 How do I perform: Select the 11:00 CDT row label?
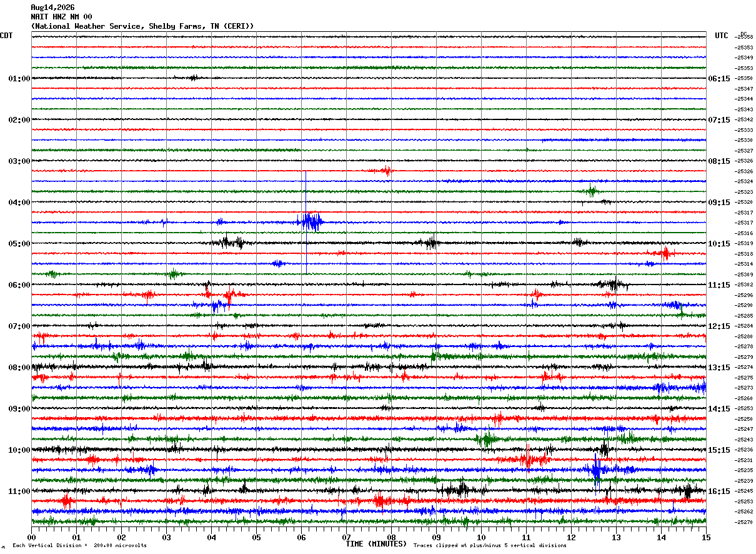point(19,491)
